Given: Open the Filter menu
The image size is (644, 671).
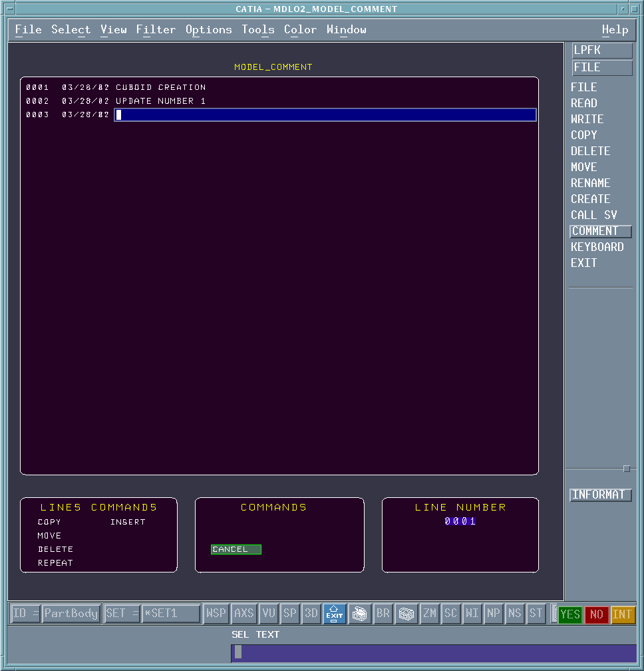Looking at the screenshot, I should [x=156, y=30].
